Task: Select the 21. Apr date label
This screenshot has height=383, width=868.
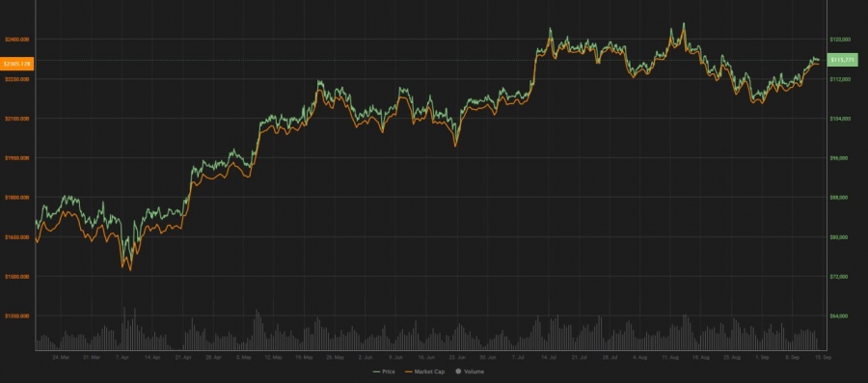Action: 183,358
